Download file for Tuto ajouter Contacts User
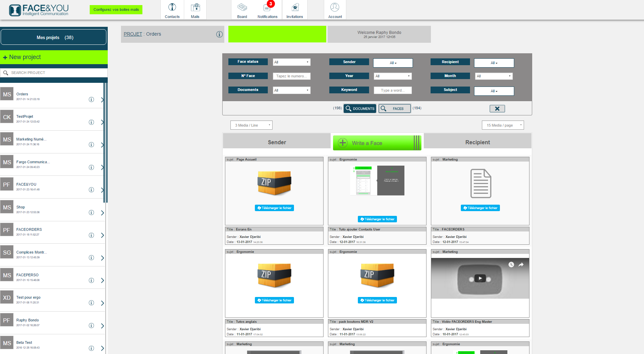 point(377,219)
